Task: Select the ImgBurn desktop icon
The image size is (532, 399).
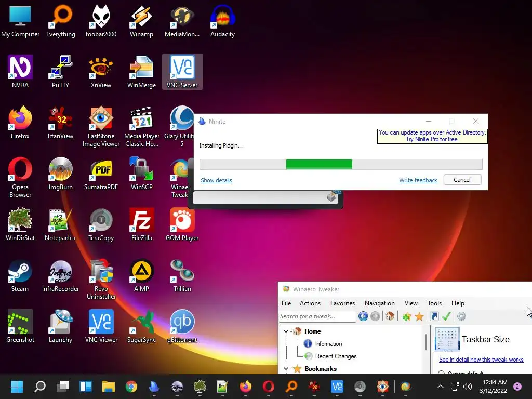Action: [61, 174]
